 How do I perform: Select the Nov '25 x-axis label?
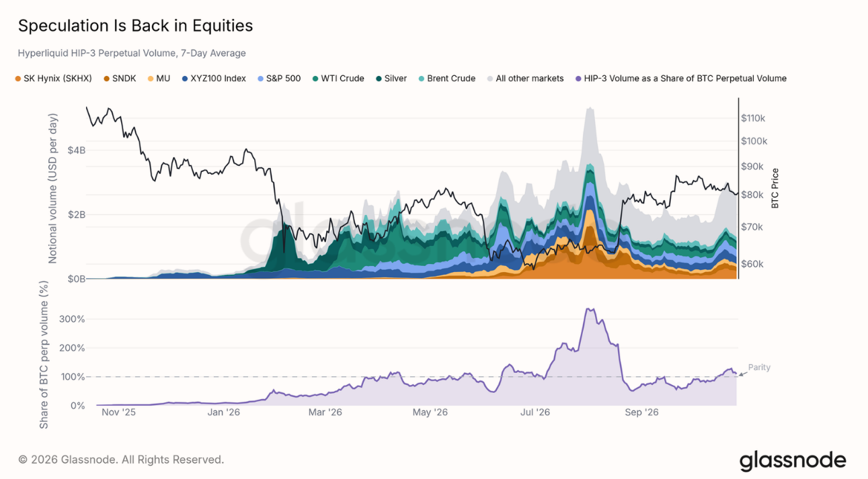118,412
